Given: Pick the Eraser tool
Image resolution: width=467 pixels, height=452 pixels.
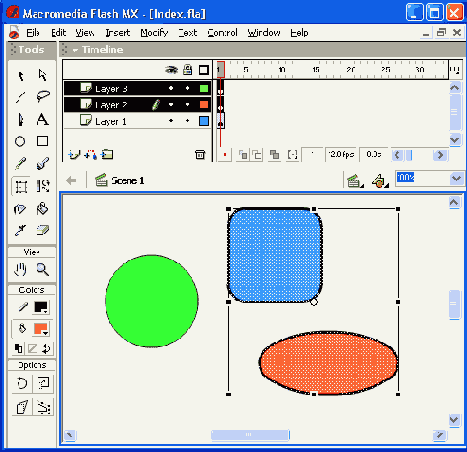Looking at the screenshot, I should (x=42, y=230).
